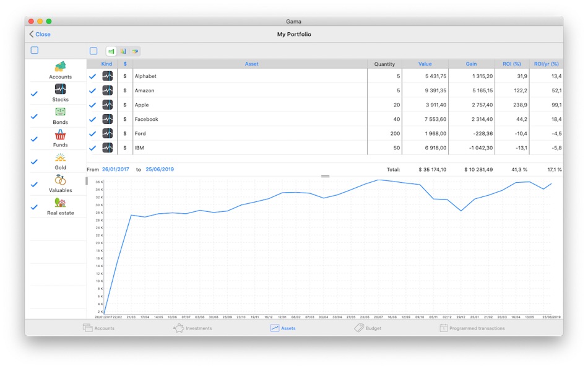This screenshot has width=588, height=368.
Task: Toggle the Gold category checkmark
Action: click(x=34, y=162)
